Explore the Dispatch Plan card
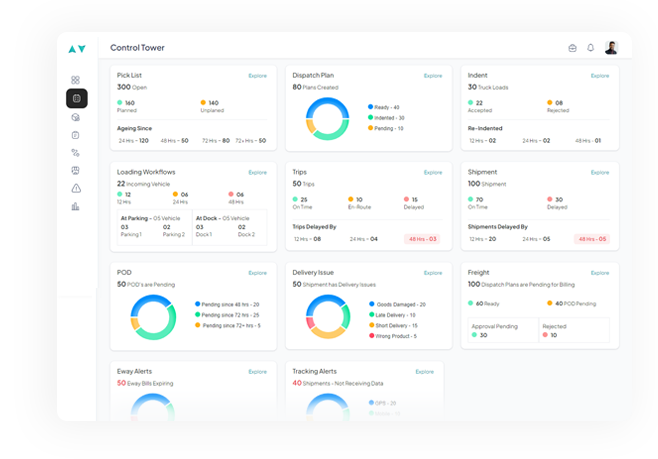Image resolution: width=658 pixels, height=459 pixels. point(433,76)
